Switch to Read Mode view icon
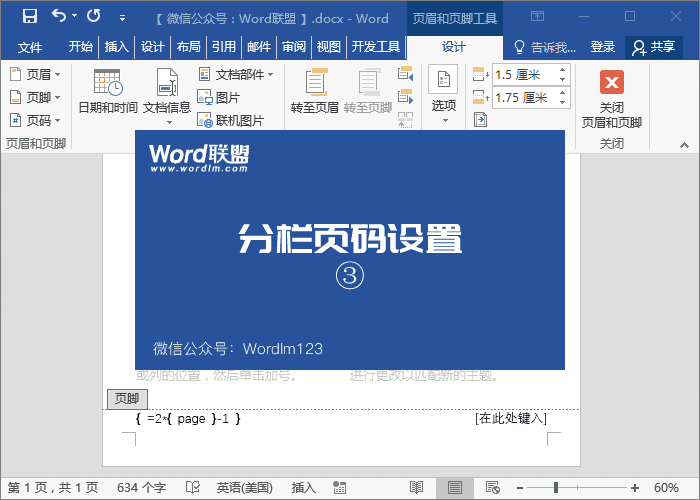Image resolution: width=700 pixels, height=500 pixels. click(416, 488)
